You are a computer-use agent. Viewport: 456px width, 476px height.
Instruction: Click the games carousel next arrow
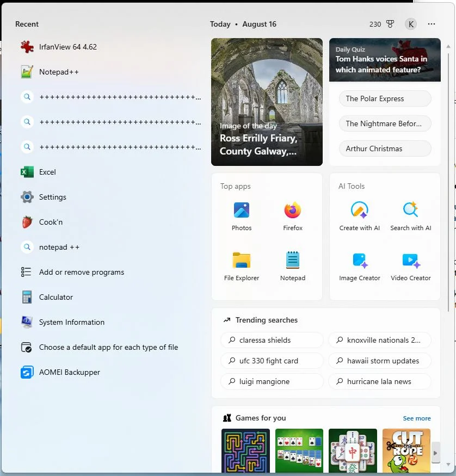(x=436, y=453)
